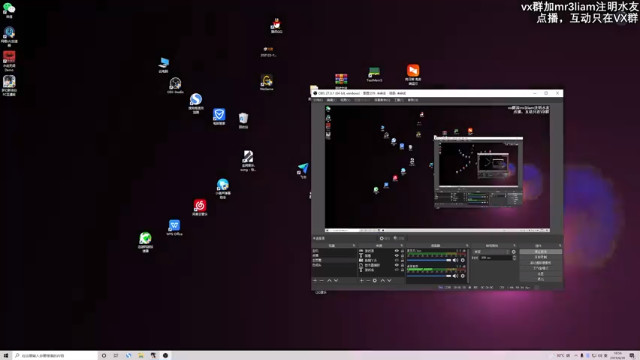Open the Windows Start menu

click(x=6, y=356)
